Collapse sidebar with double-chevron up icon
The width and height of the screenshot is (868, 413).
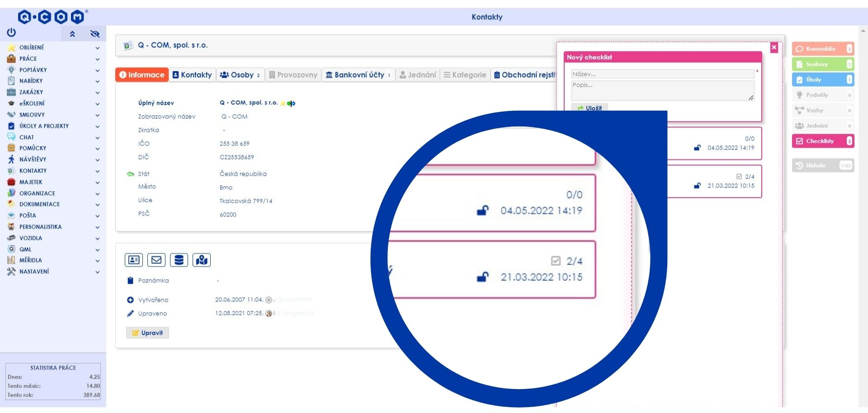pyautogui.click(x=72, y=34)
